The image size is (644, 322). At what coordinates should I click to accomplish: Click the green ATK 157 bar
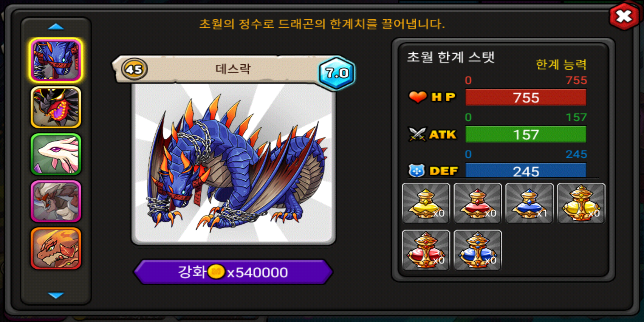526,134
